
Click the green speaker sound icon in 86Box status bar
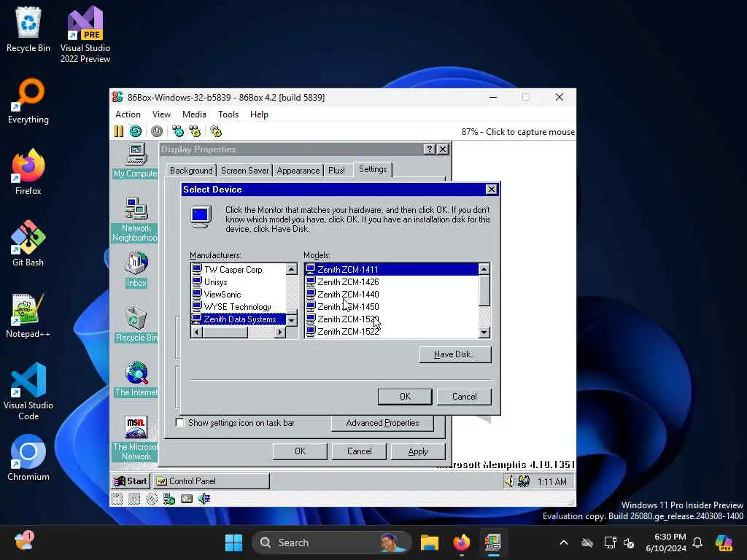[204, 499]
